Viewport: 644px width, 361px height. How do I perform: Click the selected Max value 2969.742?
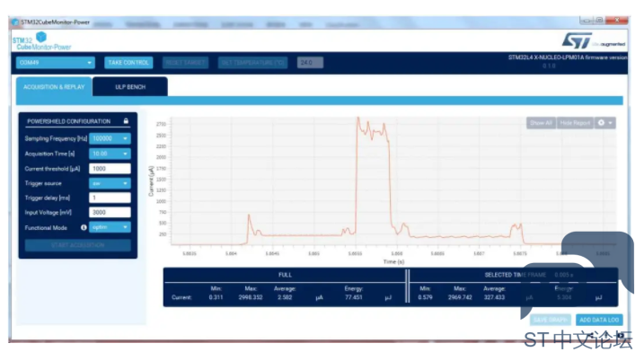460,297
